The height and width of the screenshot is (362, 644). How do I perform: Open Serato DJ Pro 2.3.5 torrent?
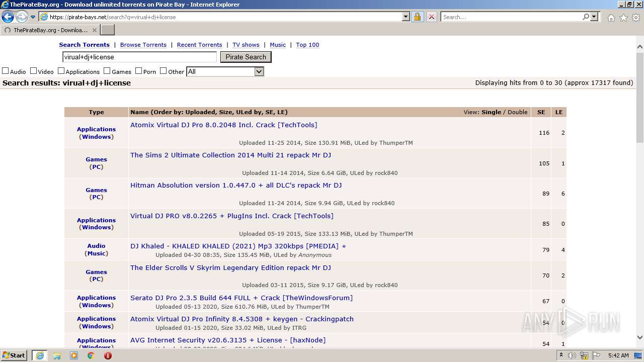pos(242,298)
